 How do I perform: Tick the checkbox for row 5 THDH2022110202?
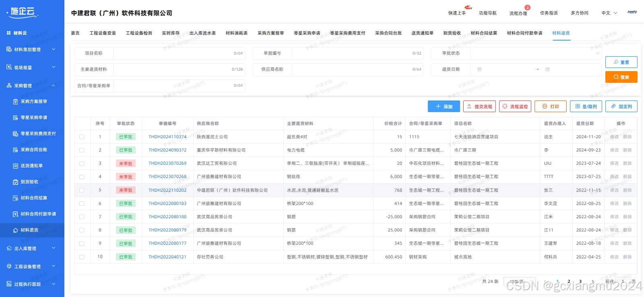click(x=82, y=190)
